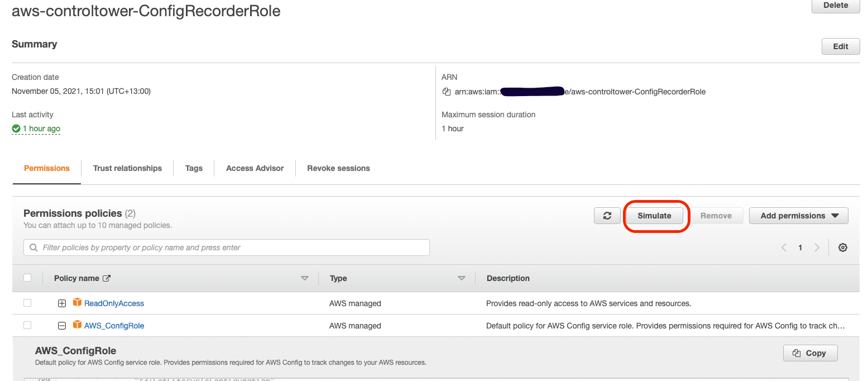This screenshot has width=868, height=381.
Task: Click the refresh policies icon button
Action: 607,216
